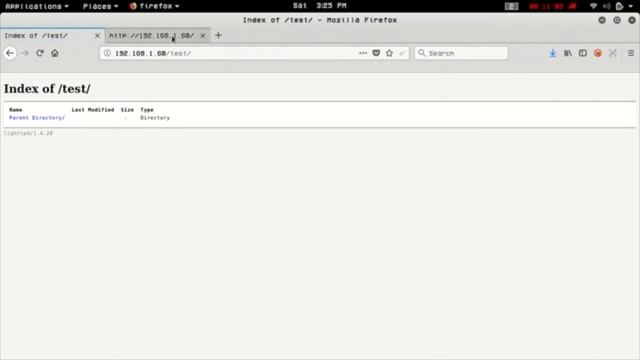This screenshot has height=360, width=640.
Task: Maximize the Firefox window
Action: (617, 20)
